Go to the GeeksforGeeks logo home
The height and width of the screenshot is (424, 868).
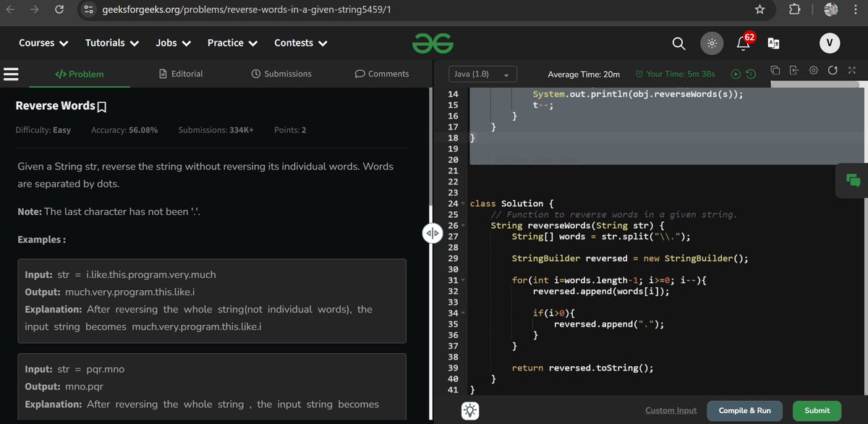433,43
